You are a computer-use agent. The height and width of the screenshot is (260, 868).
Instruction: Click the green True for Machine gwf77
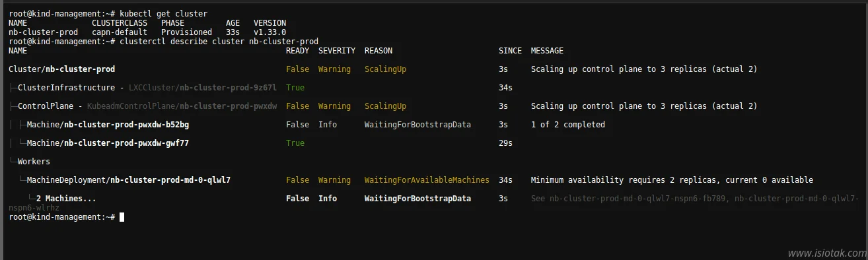[295, 143]
